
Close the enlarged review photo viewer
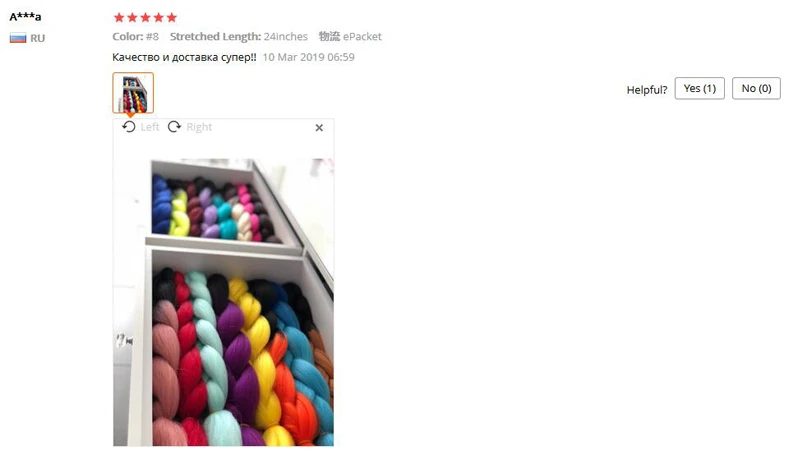coord(319,128)
